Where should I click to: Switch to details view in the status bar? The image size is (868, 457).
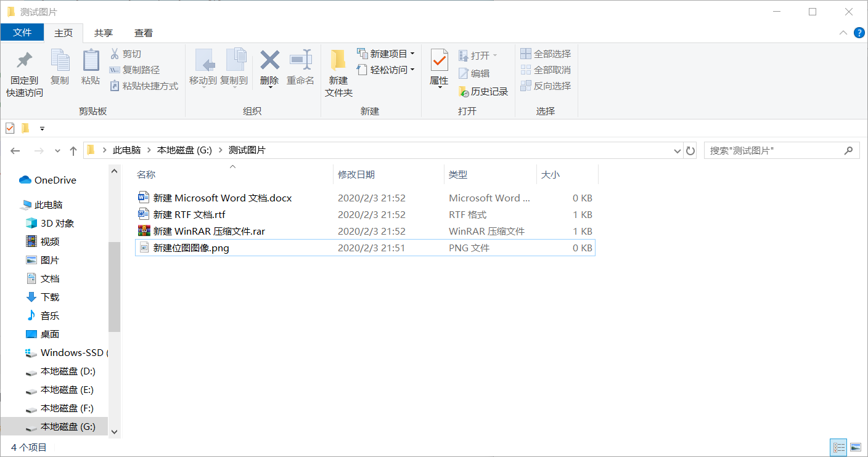(839, 447)
